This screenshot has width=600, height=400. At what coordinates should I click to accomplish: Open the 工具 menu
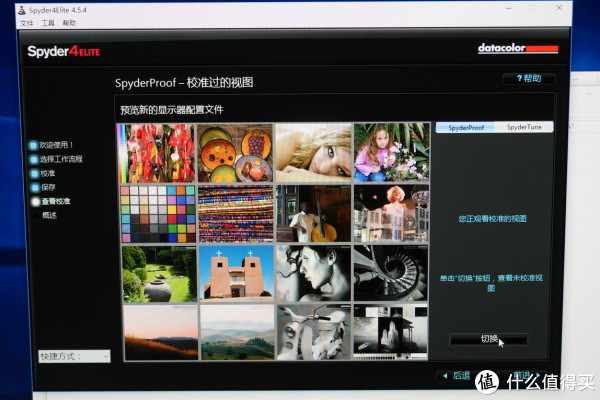(x=48, y=23)
